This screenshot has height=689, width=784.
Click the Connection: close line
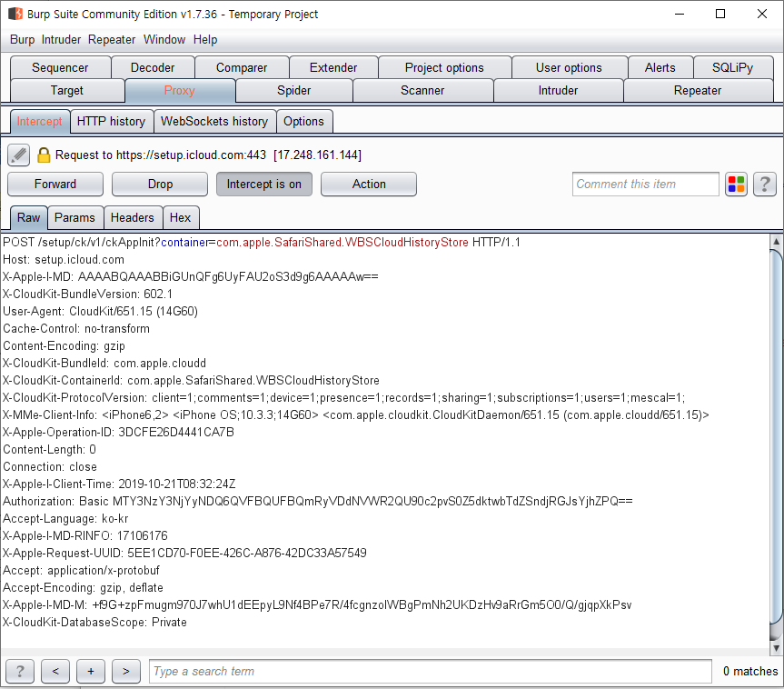(x=50, y=467)
